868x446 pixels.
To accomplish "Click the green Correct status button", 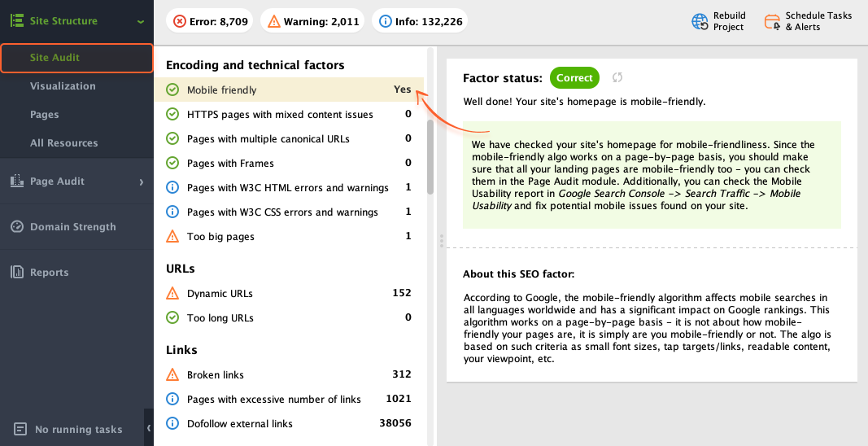I will point(574,77).
